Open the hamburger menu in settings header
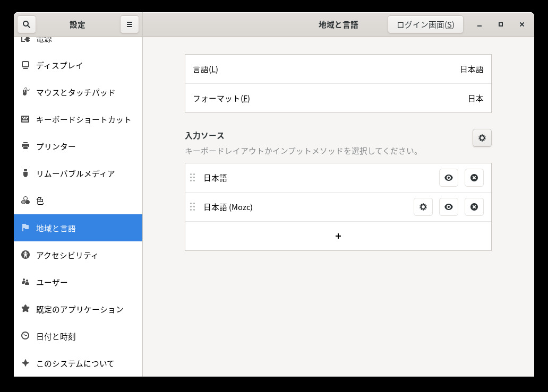The image size is (548, 392). click(129, 24)
